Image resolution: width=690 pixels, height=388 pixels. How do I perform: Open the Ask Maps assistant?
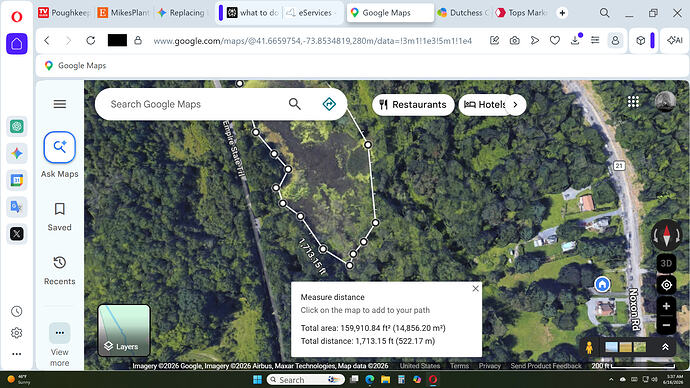tap(59, 155)
